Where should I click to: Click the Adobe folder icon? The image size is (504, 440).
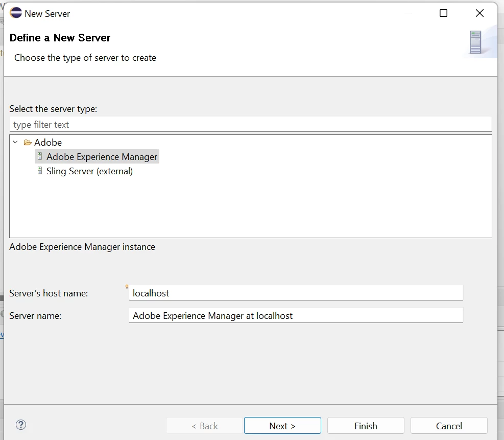click(x=28, y=143)
